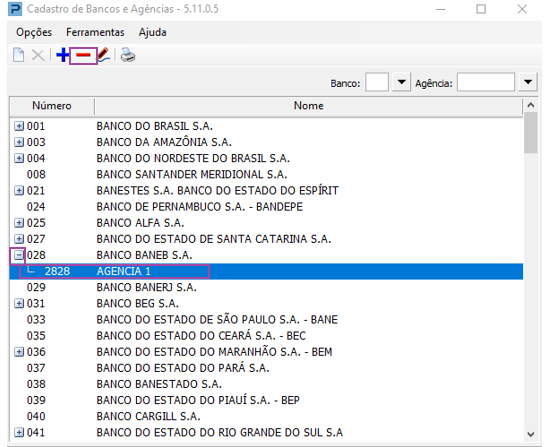Viewport: 545px width, 447px height.
Task: Select BANCO DO ESTADO DO PARÁ row
Action: click(x=266, y=368)
